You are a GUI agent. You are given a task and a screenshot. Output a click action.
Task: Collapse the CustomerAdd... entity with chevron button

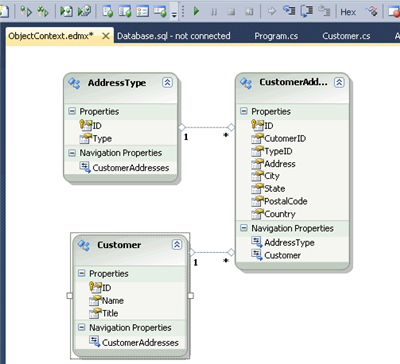click(x=339, y=82)
